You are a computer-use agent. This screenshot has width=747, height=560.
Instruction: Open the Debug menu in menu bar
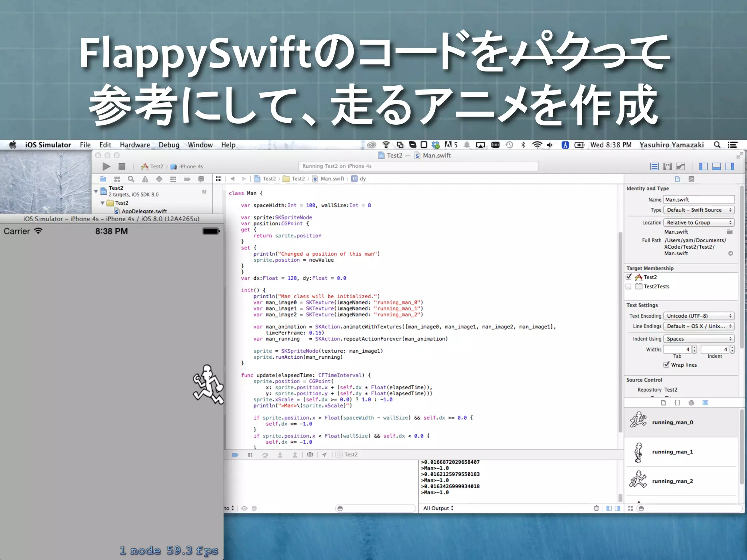coord(169,145)
